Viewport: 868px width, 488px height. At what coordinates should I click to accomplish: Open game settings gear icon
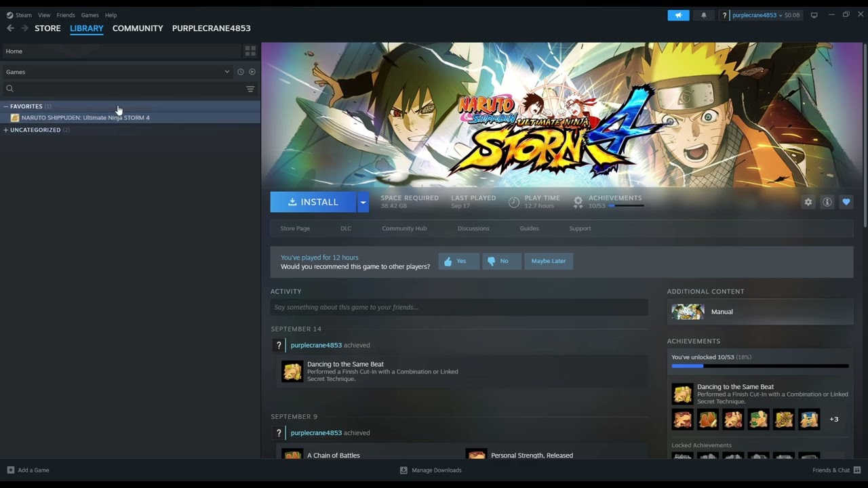click(x=808, y=202)
